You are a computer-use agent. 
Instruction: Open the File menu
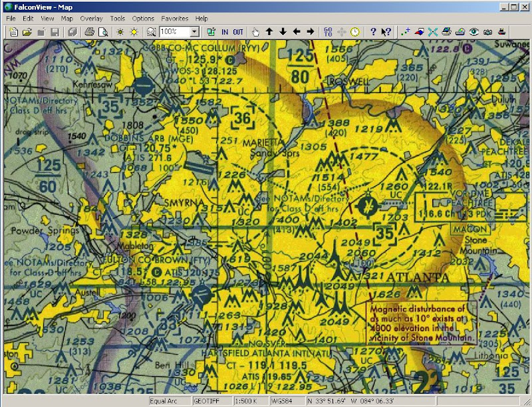[11, 19]
